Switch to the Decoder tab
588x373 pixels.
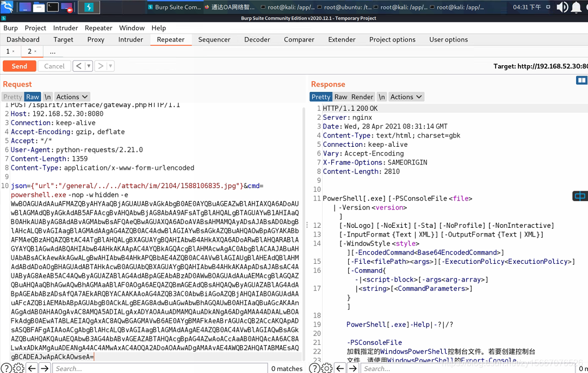[257, 40]
